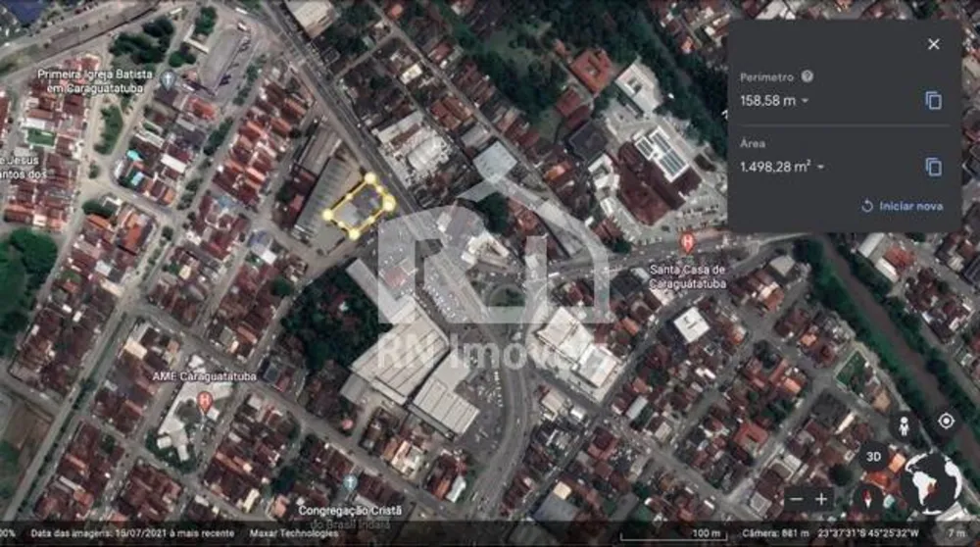The width and height of the screenshot is (980, 547).
Task: Select the leftmost yellow polygon vertex
Action: 327,215
